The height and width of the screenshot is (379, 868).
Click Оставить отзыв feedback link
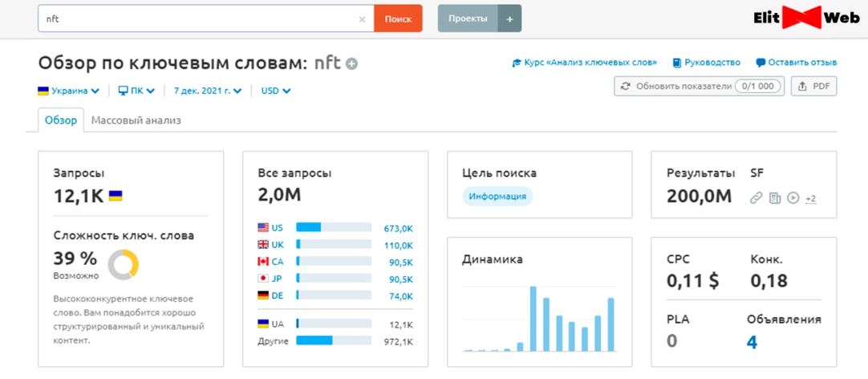pos(803,63)
